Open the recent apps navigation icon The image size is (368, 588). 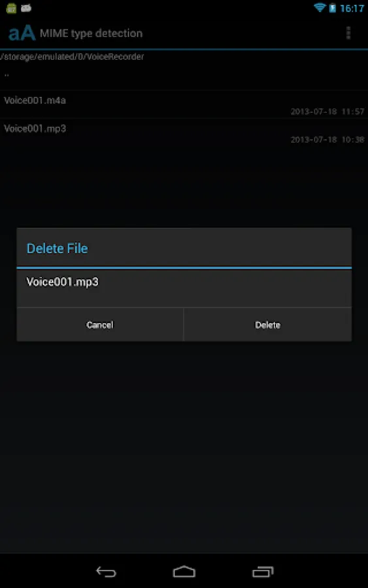tap(263, 572)
